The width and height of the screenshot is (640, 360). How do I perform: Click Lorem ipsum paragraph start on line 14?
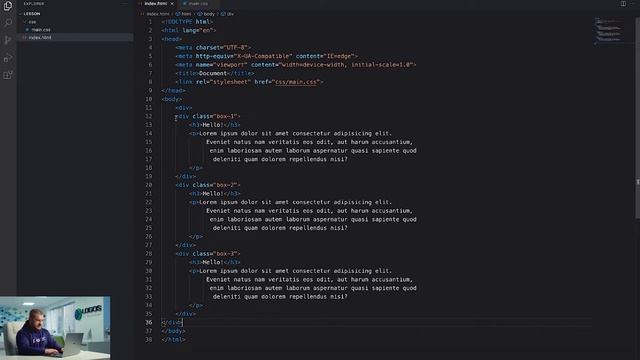290,133
